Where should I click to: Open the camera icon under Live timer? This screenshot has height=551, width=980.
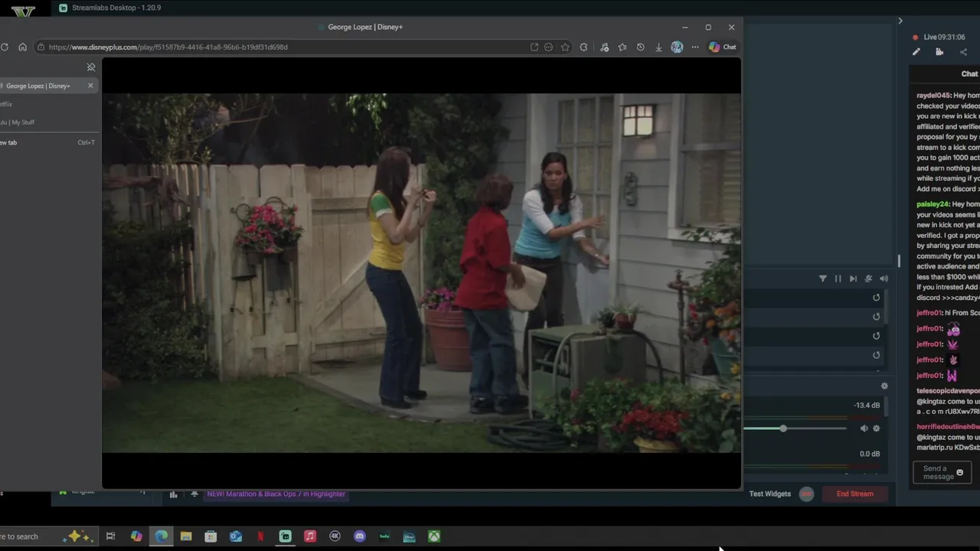coord(939,52)
